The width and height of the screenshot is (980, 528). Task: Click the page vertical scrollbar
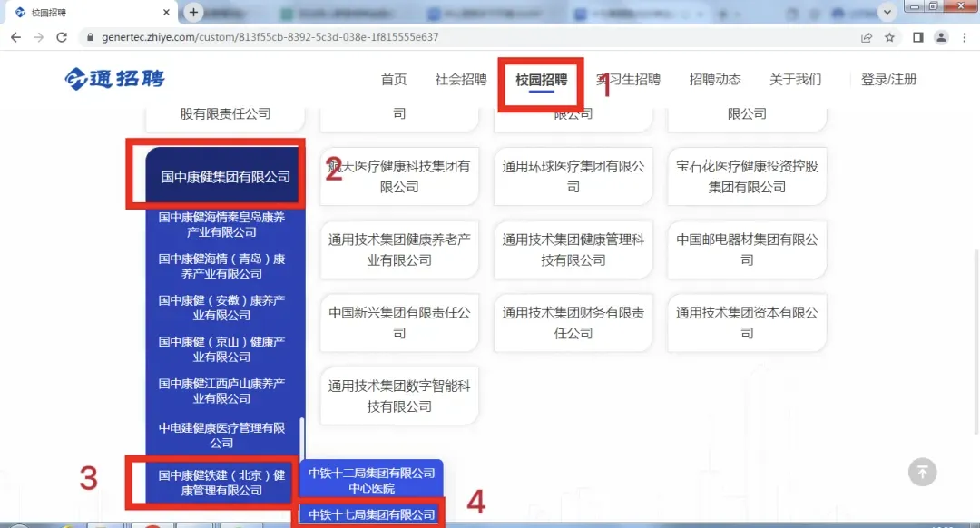pyautogui.click(x=975, y=341)
